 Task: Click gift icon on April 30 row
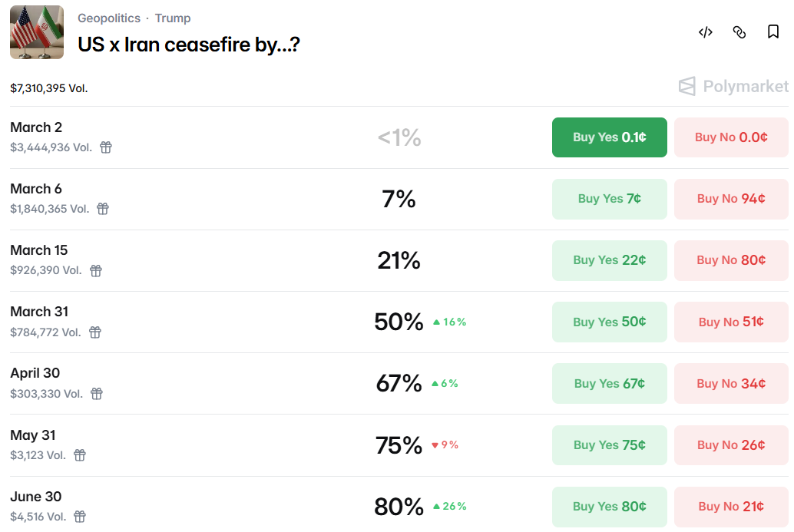click(x=97, y=394)
